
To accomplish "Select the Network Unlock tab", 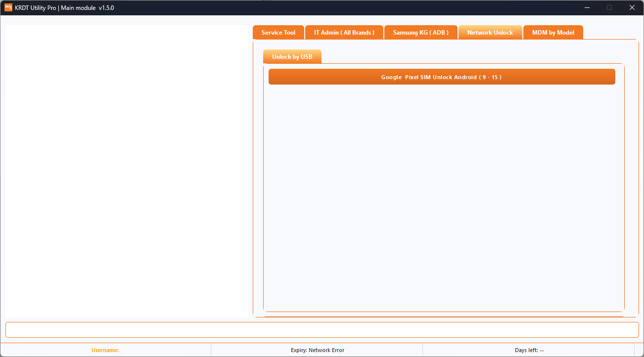I will (x=490, y=32).
